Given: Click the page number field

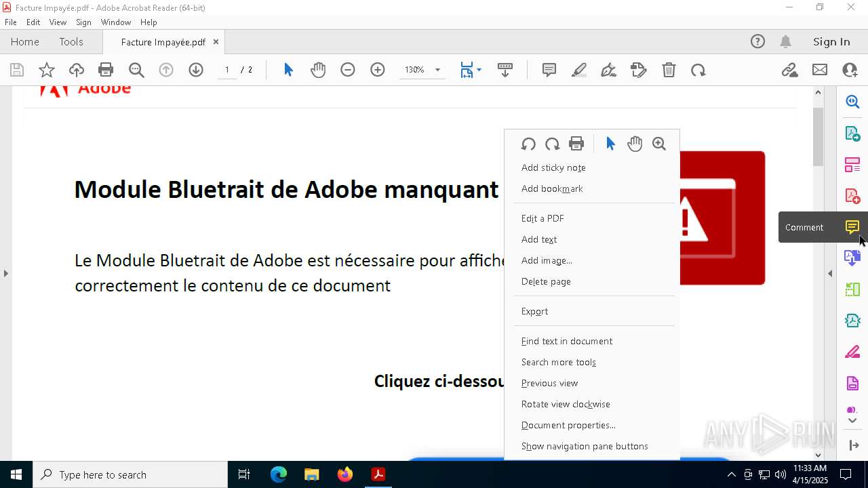Looking at the screenshot, I should tap(226, 70).
